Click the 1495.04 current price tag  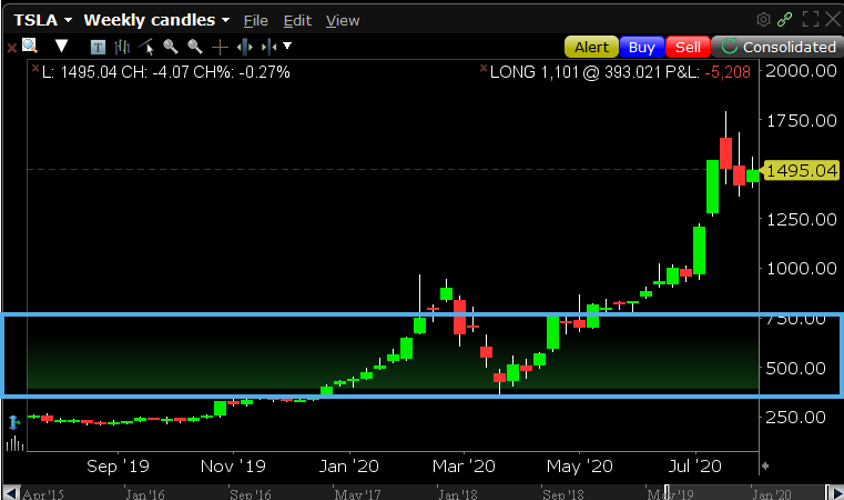[x=801, y=171]
